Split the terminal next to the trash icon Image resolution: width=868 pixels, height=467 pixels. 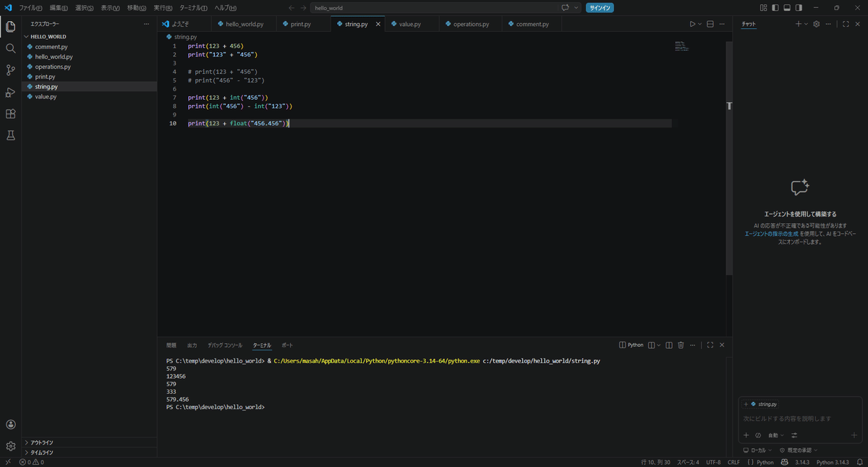click(x=669, y=345)
